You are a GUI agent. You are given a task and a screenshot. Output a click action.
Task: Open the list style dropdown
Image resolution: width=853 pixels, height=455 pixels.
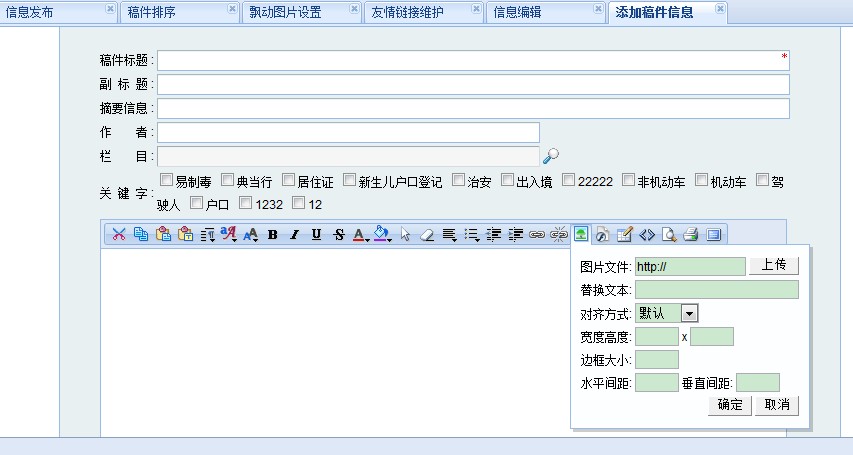pyautogui.click(x=472, y=235)
